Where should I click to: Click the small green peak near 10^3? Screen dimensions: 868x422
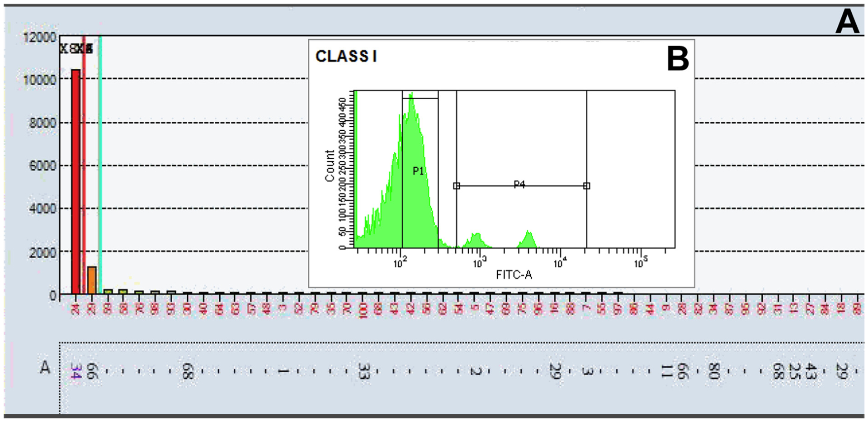[x=476, y=240]
